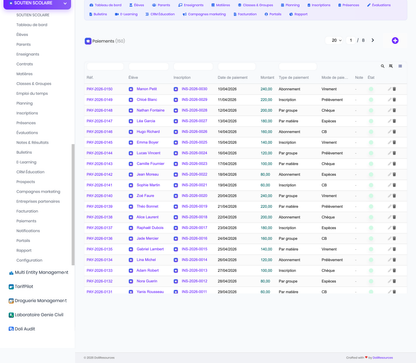Open the Facturation tab in top navigation
The width and height of the screenshot is (416, 363).
point(245,14)
